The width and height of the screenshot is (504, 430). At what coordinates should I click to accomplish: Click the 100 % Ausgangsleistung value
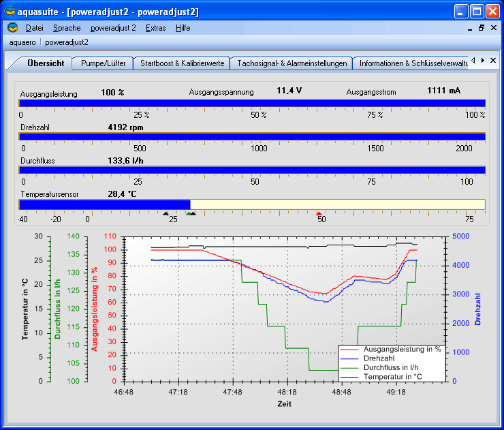click(x=112, y=93)
